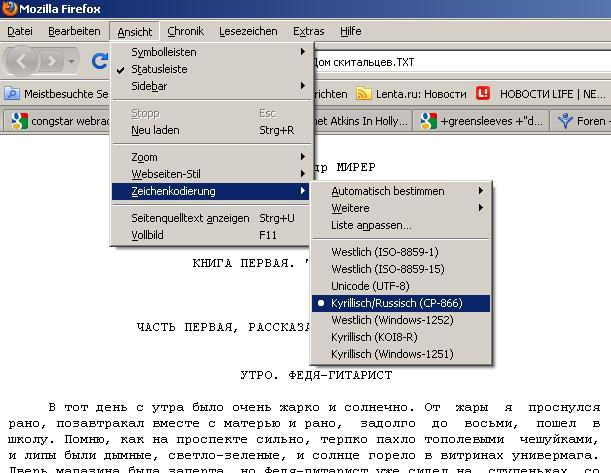Toggle the Statusleiste checkmark option
The image size is (611, 473).
pos(160,69)
